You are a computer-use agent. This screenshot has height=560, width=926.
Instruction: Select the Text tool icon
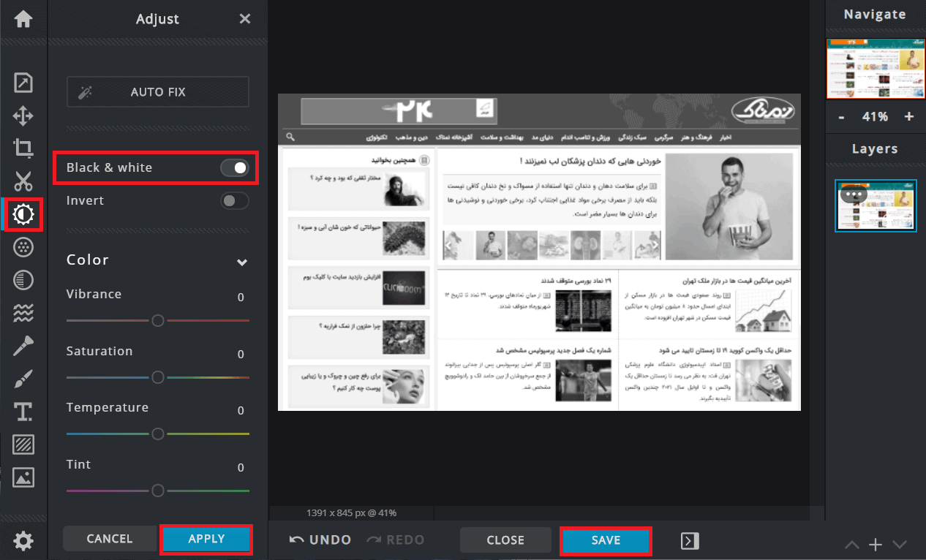pyautogui.click(x=23, y=412)
